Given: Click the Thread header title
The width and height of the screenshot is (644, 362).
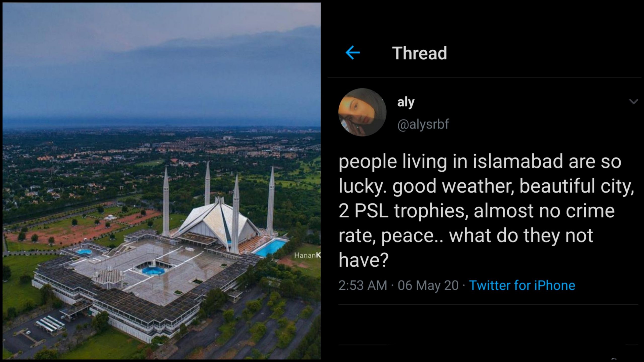Looking at the screenshot, I should tap(419, 53).
